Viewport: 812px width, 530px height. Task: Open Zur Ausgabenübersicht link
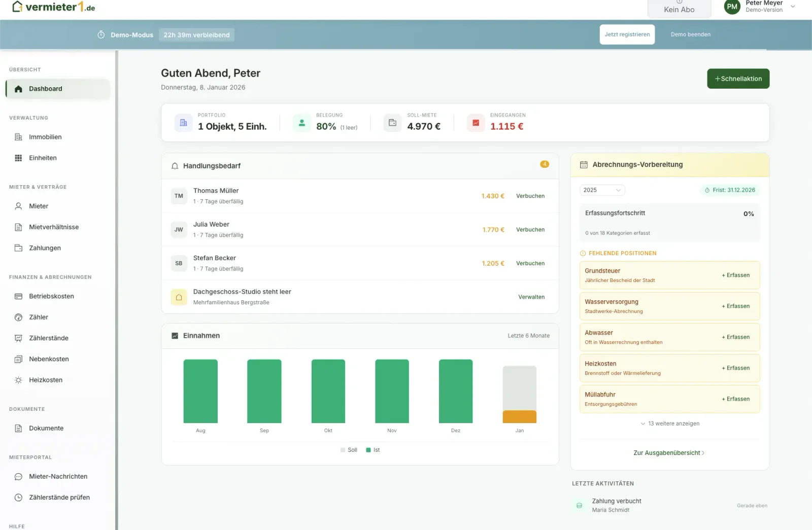coord(669,452)
